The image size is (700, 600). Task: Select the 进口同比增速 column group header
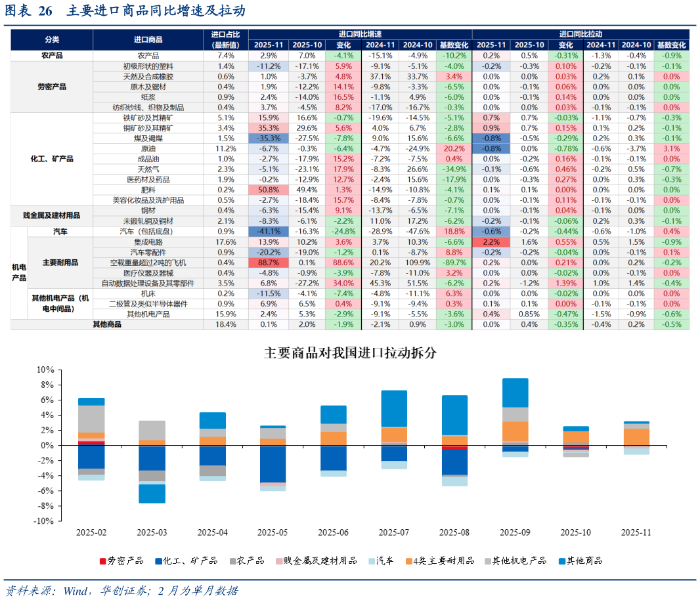[x=360, y=34]
